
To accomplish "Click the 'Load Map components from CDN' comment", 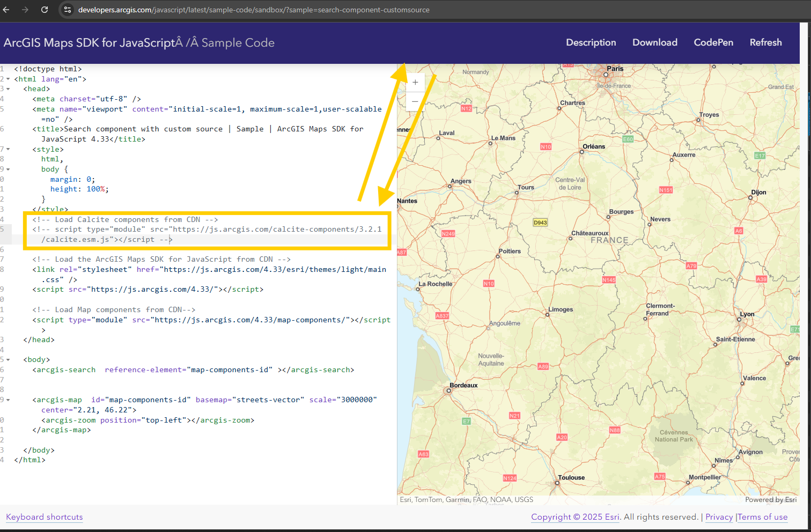I will (114, 310).
